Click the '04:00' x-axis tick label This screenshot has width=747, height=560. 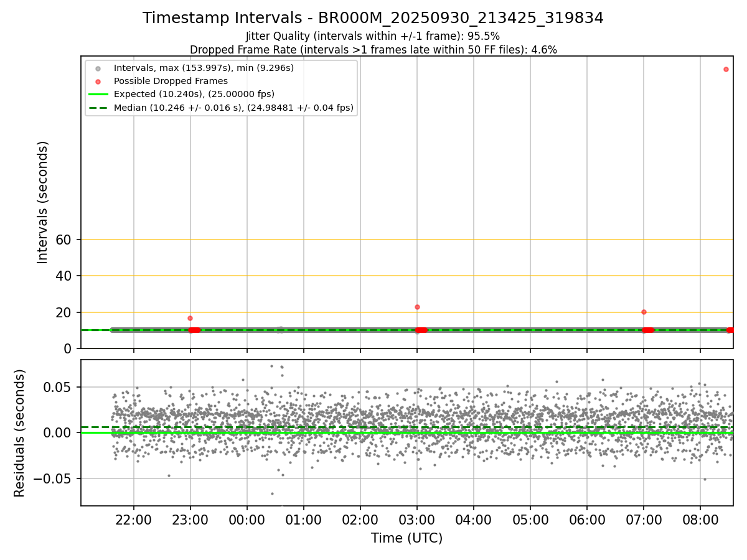(474, 520)
